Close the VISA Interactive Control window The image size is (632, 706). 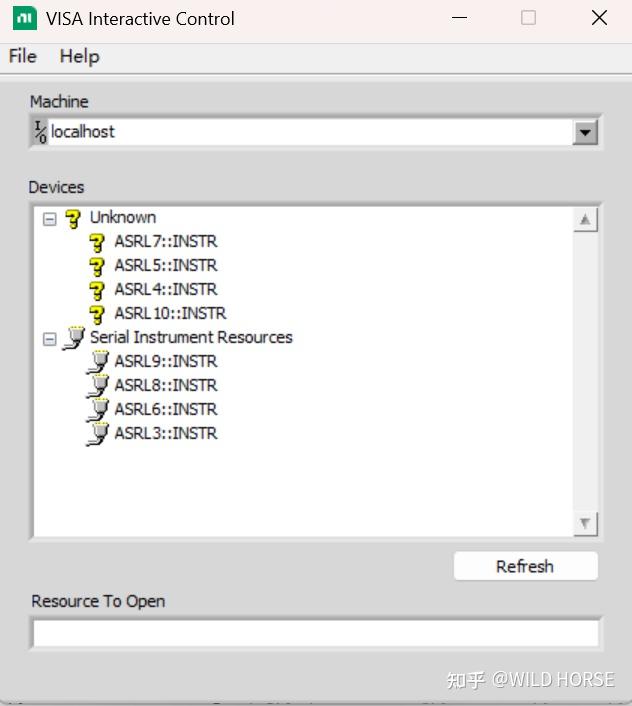click(600, 18)
